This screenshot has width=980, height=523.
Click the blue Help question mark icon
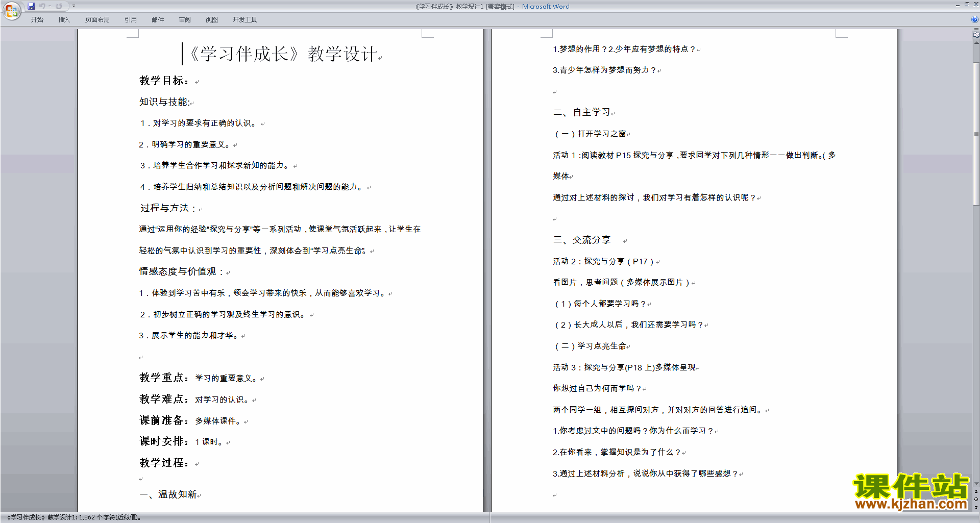[x=975, y=20]
